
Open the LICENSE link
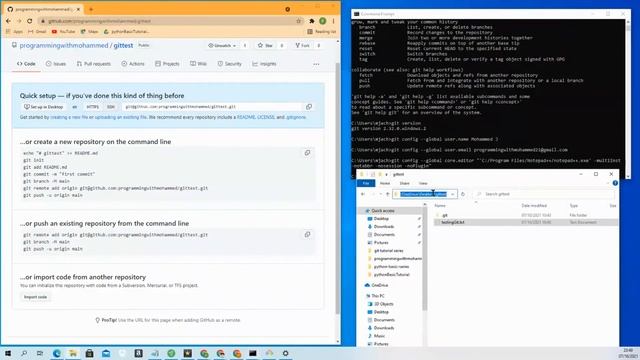[266, 117]
